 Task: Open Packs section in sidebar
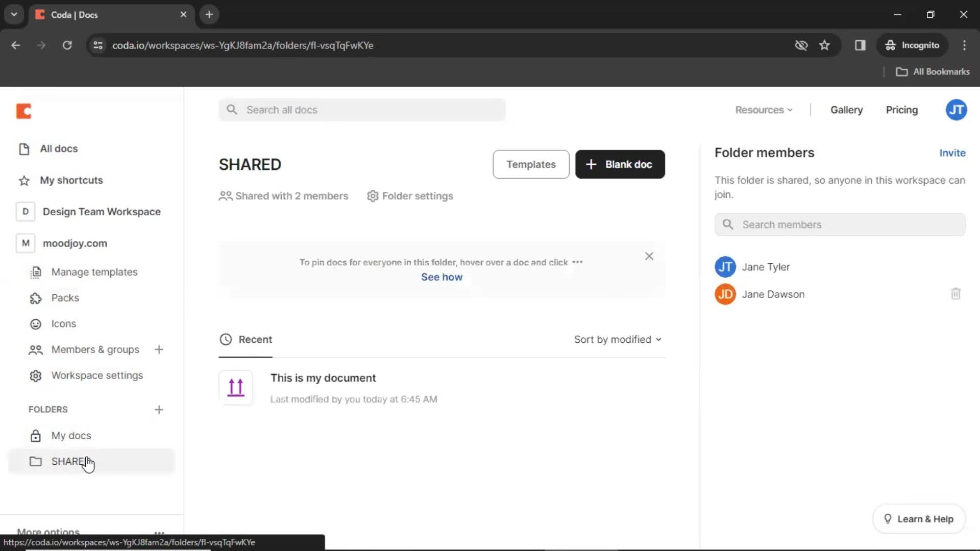(x=65, y=297)
